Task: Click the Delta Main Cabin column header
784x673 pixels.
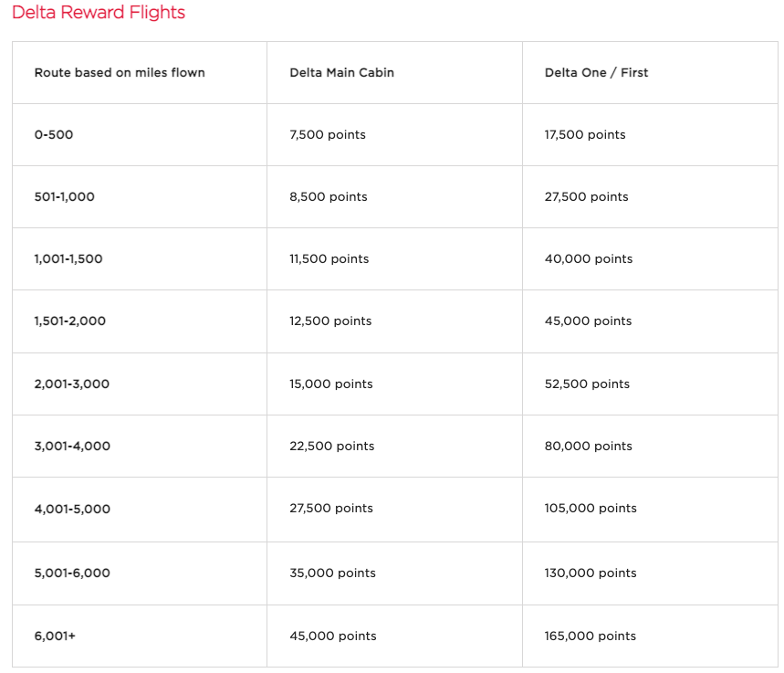Action: [x=341, y=72]
